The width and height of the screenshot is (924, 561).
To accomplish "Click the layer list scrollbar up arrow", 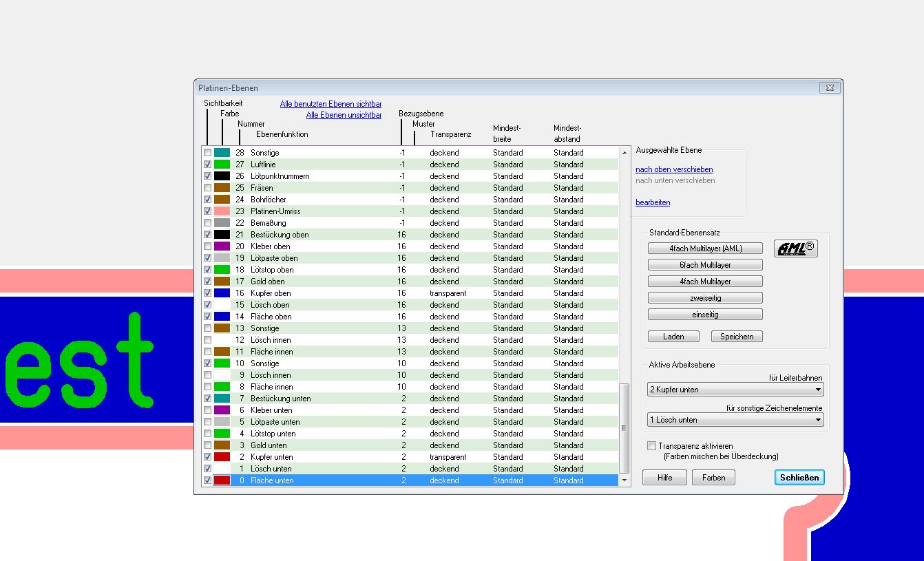I will click(x=624, y=152).
